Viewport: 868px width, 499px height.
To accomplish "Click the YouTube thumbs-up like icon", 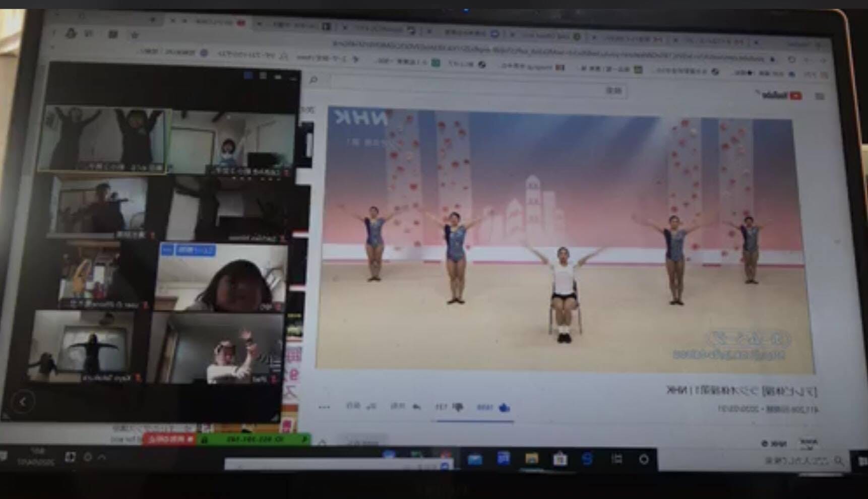I will click(x=504, y=408).
